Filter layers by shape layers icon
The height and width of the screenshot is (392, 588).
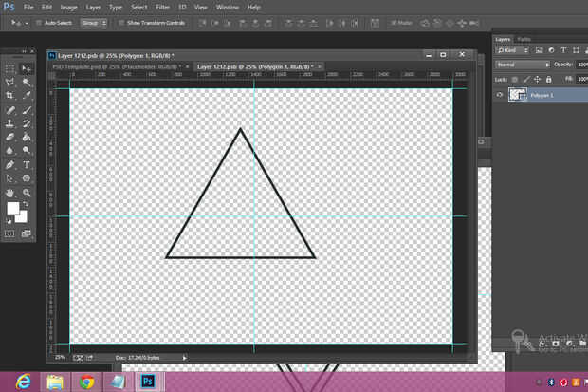576,50
